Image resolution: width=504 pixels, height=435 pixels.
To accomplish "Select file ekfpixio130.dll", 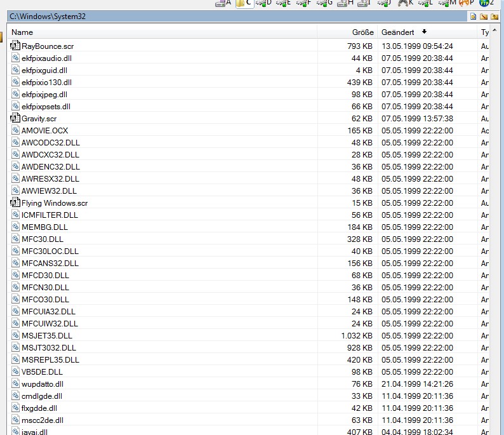I will click(46, 83).
